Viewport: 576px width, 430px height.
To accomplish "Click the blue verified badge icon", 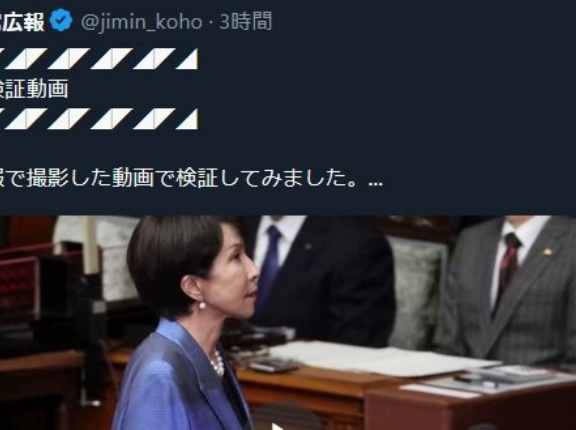I will click(61, 21).
